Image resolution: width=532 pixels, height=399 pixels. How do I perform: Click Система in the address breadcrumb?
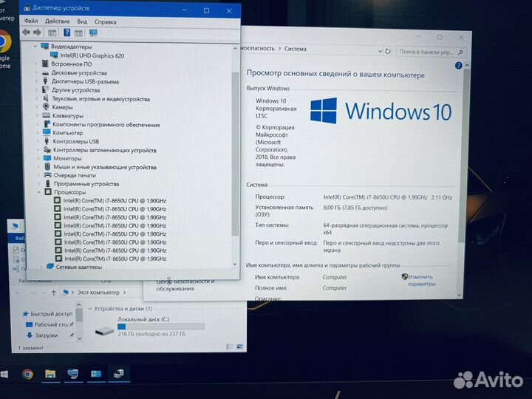(x=295, y=49)
